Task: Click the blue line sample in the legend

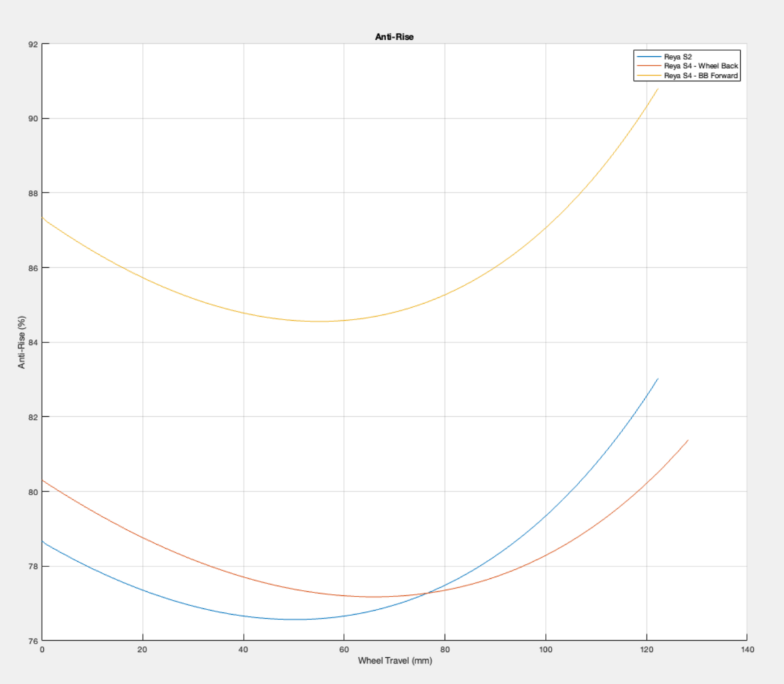Action: coord(648,56)
